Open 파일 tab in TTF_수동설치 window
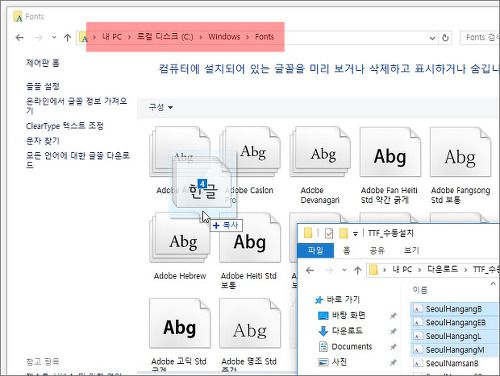Screen dimensions: 500x376 click(x=315, y=250)
